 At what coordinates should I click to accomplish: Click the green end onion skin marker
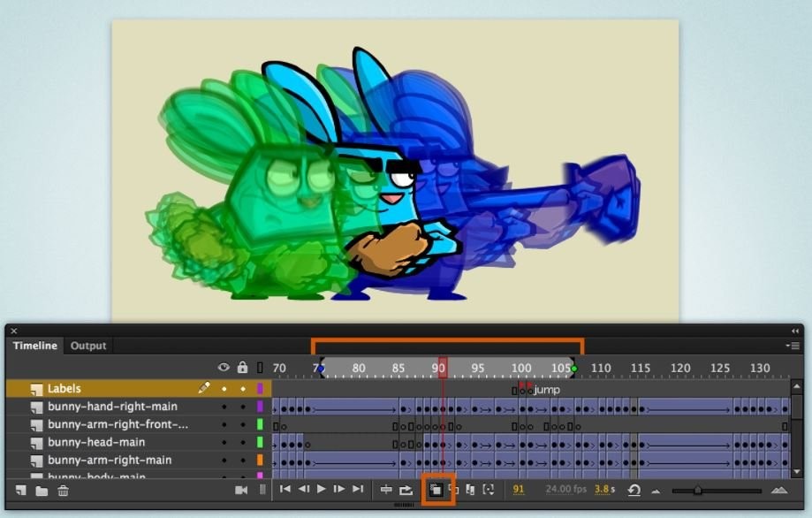tap(573, 369)
